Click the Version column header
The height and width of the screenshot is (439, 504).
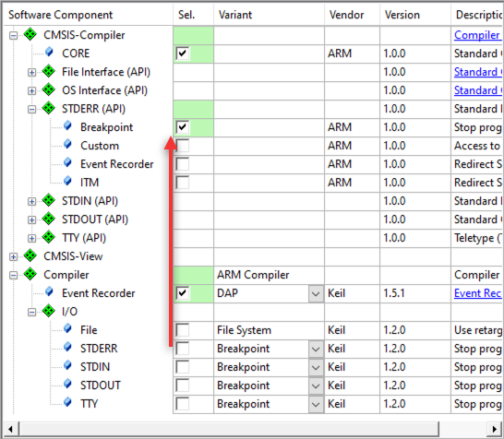pyautogui.click(x=415, y=15)
